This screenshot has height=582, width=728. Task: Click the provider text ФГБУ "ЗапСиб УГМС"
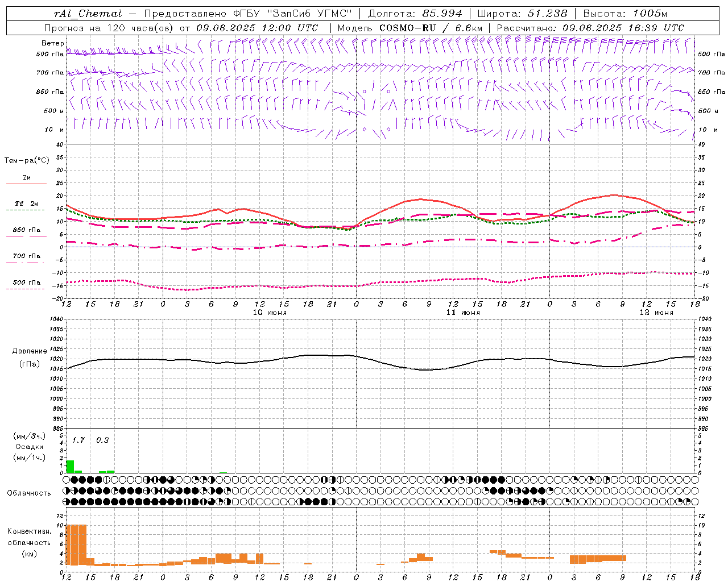click(293, 14)
